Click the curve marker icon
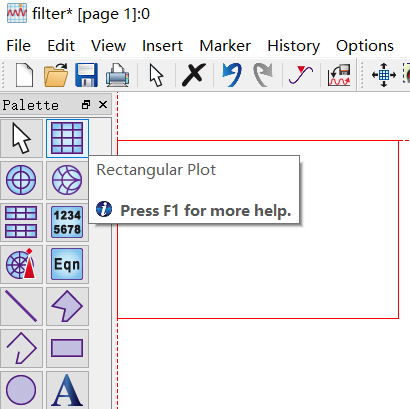This screenshot has width=410, height=409. (x=301, y=75)
